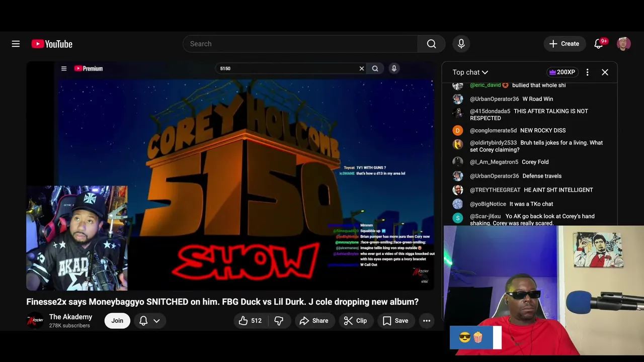Click the YouTube Premium logo inside video

tap(89, 68)
